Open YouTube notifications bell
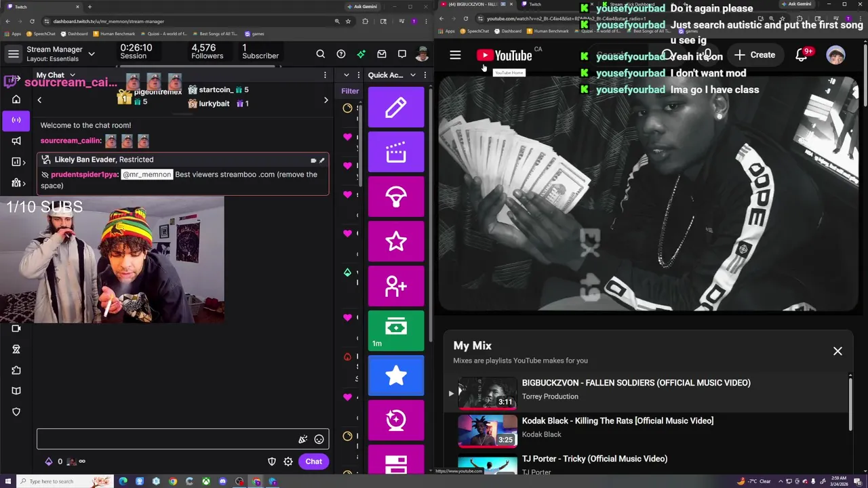Image resolution: width=868 pixels, height=488 pixels. 802,55
